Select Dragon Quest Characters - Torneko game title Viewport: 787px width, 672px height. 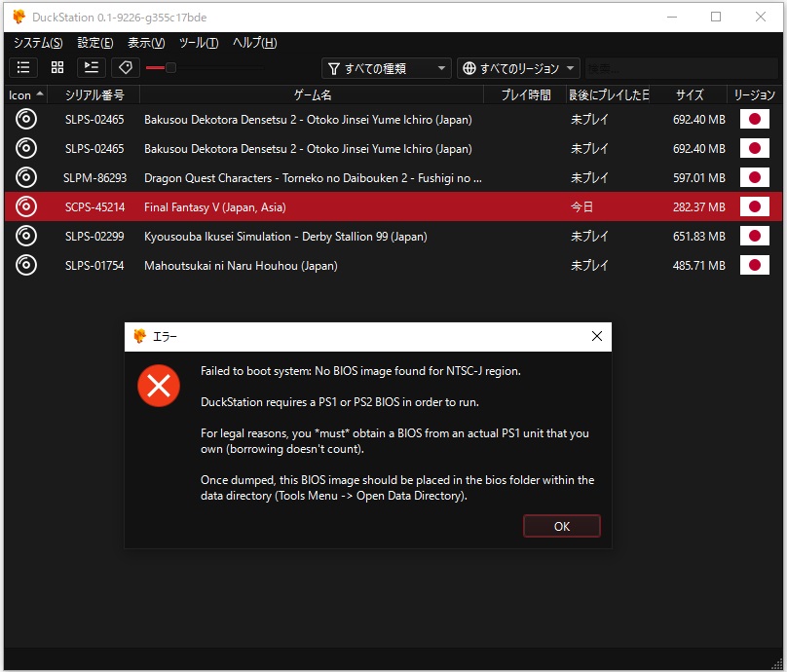tap(313, 178)
